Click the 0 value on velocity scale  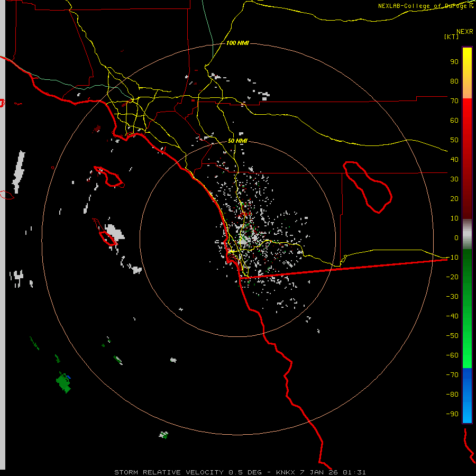coord(456,238)
